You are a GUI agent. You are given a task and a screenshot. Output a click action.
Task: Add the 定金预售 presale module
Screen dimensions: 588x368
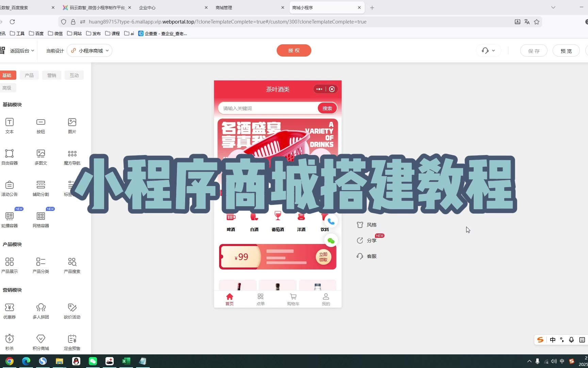click(x=72, y=342)
